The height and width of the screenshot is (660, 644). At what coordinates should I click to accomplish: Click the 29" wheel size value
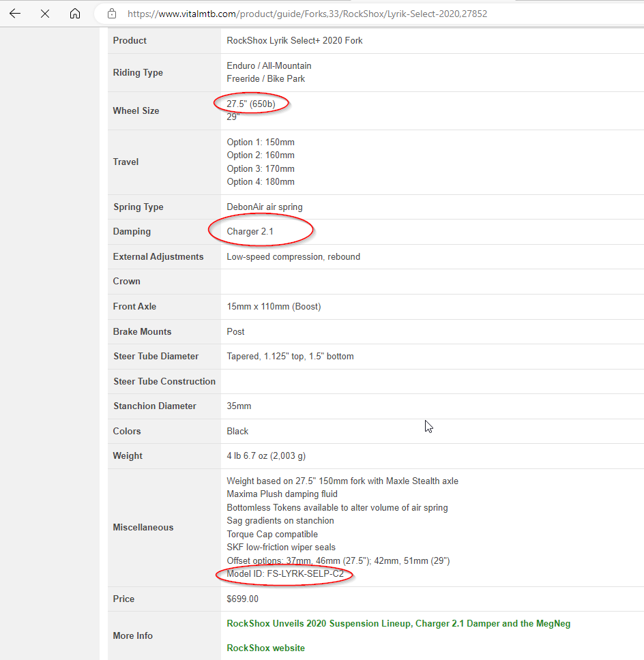pos(233,117)
